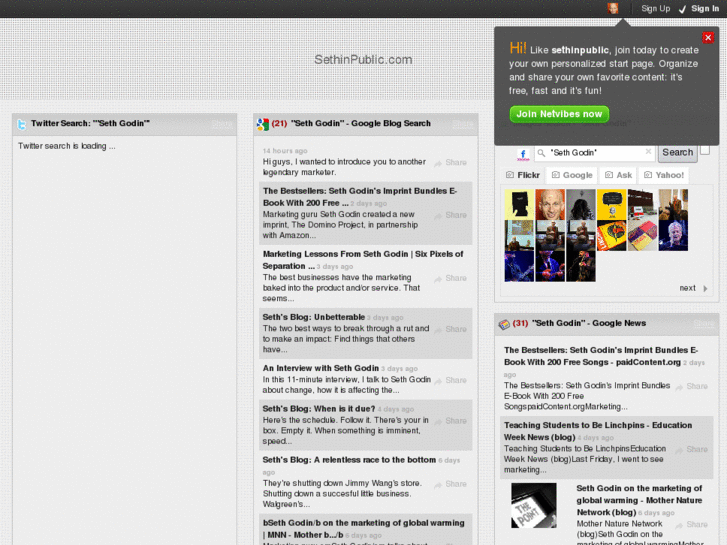Click the Search button in image widget
The width and height of the screenshot is (727, 545).
pos(677,153)
